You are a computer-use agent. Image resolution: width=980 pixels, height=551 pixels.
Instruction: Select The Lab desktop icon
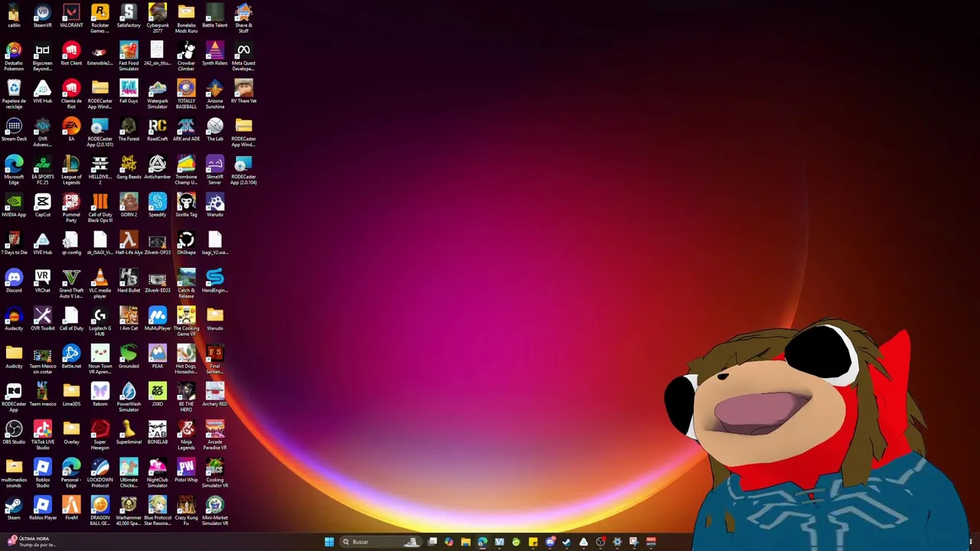click(x=215, y=130)
